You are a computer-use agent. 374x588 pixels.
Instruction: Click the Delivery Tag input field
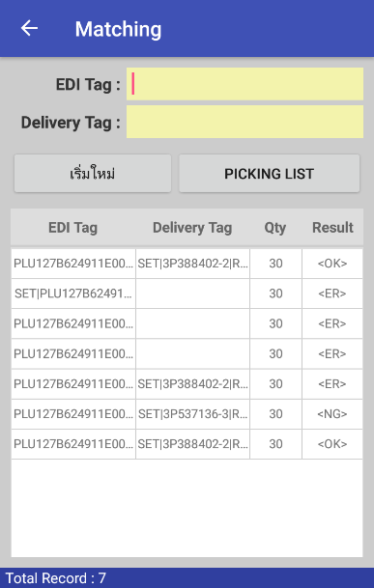(245, 122)
